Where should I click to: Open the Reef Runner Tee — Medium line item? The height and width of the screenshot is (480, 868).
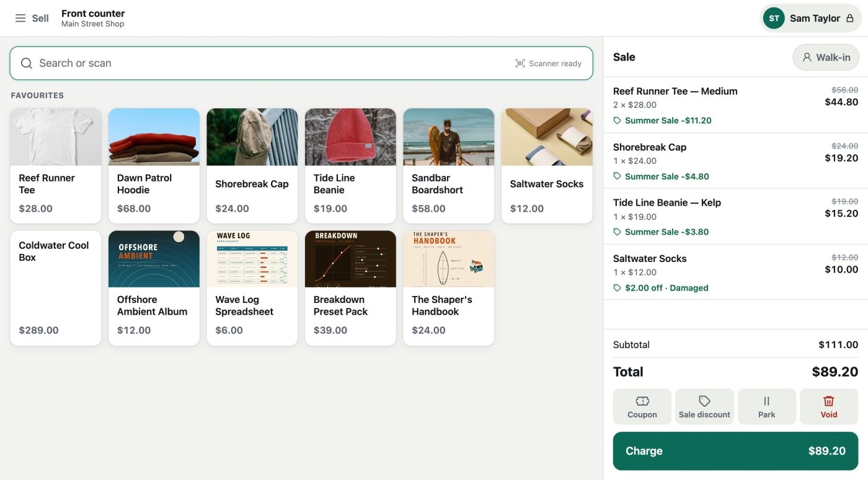click(x=735, y=105)
